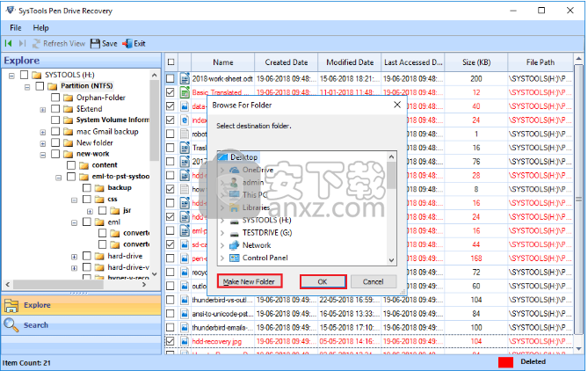Screen dimensions: 588x371
Task: Switch to the Explore pane tab
Action: tap(81, 305)
